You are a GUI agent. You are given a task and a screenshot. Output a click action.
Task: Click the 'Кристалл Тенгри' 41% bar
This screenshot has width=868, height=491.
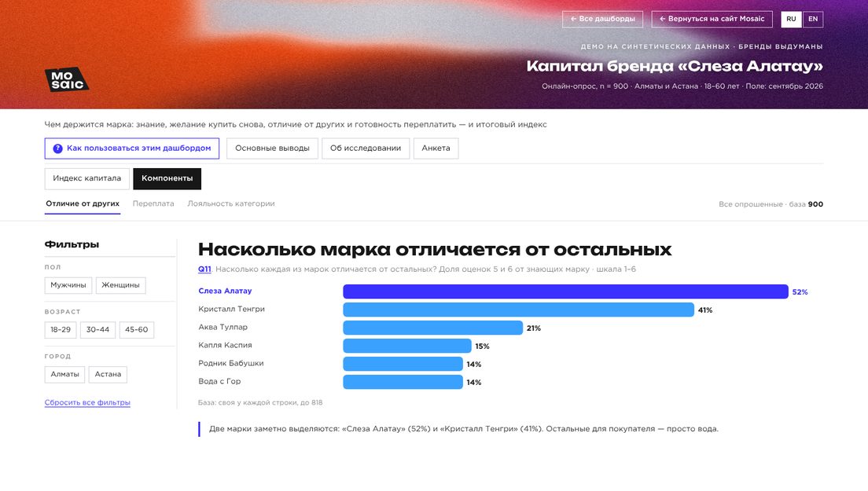[x=519, y=310]
